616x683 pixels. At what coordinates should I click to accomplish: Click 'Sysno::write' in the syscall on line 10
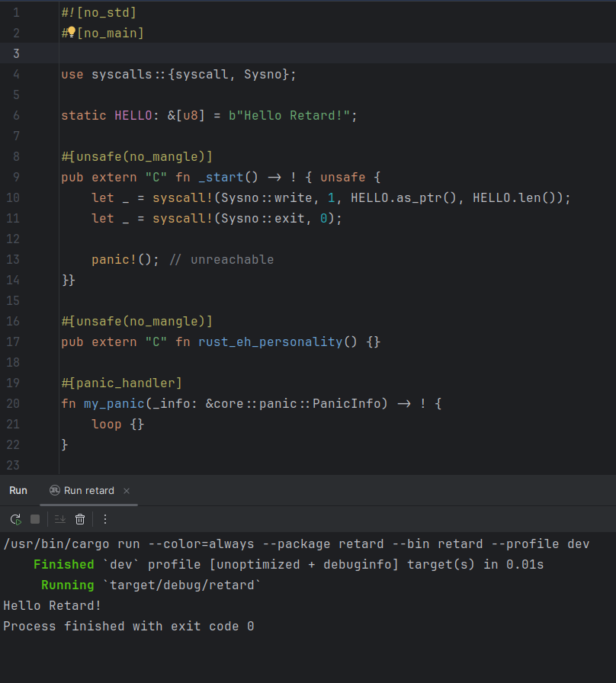(x=267, y=197)
